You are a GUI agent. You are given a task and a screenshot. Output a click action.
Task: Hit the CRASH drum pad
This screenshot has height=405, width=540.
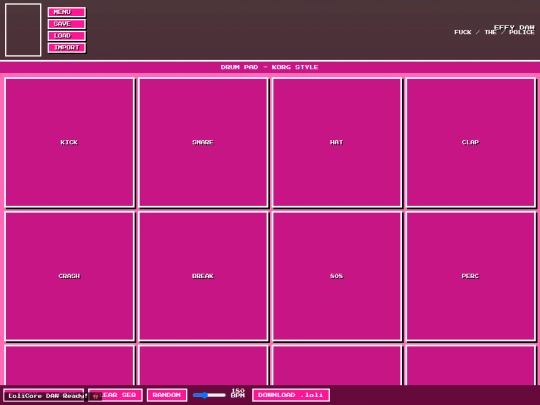click(x=70, y=276)
